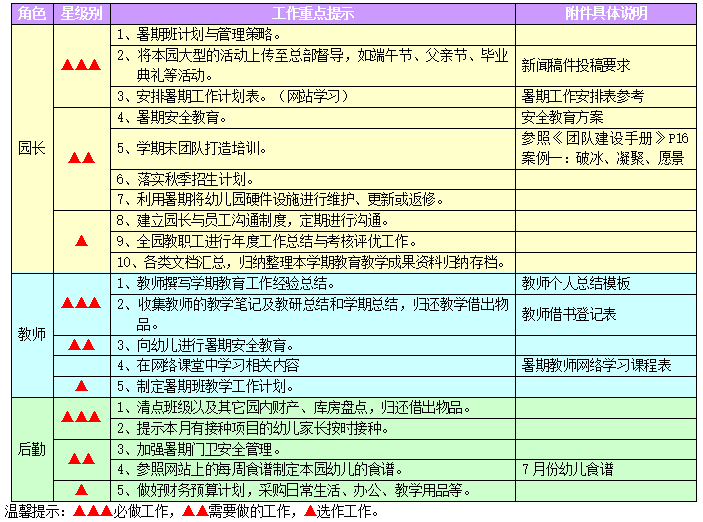Click the '必做工作' legend text
The width and height of the screenshot is (703, 522).
(x=140, y=512)
